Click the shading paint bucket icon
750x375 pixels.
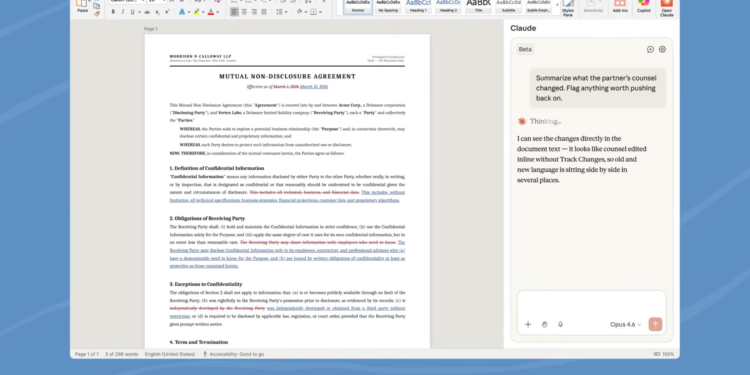[x=299, y=12]
